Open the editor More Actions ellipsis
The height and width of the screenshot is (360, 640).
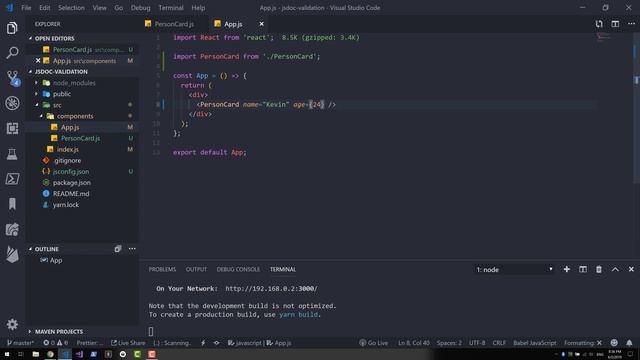click(x=631, y=24)
